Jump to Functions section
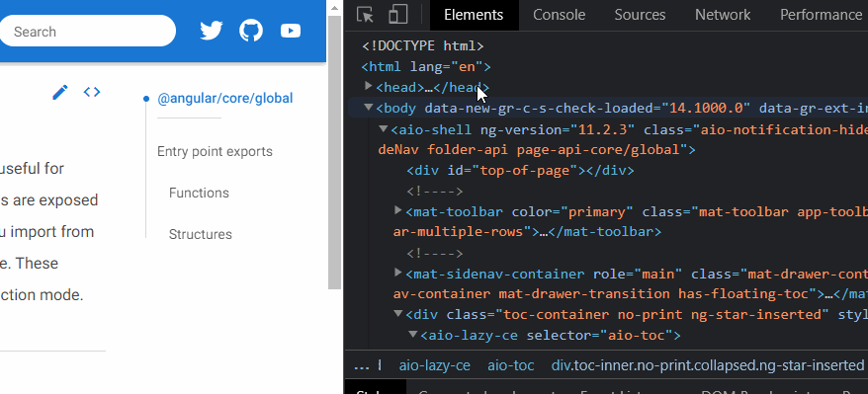868x394 pixels. tap(199, 193)
